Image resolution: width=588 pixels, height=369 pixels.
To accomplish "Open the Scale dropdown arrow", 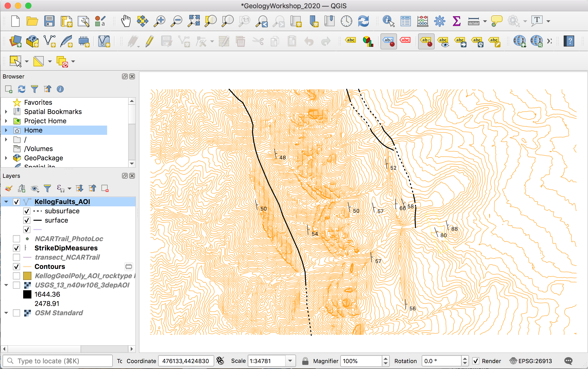I will pyautogui.click(x=290, y=361).
